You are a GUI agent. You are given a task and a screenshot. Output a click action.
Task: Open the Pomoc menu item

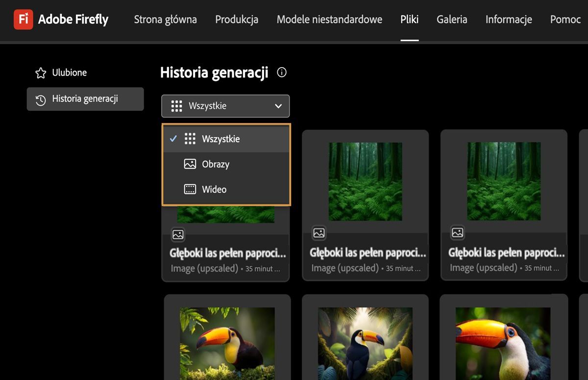(565, 20)
